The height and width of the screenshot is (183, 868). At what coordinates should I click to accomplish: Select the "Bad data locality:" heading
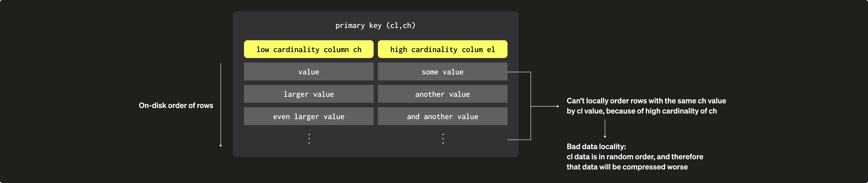(596, 147)
